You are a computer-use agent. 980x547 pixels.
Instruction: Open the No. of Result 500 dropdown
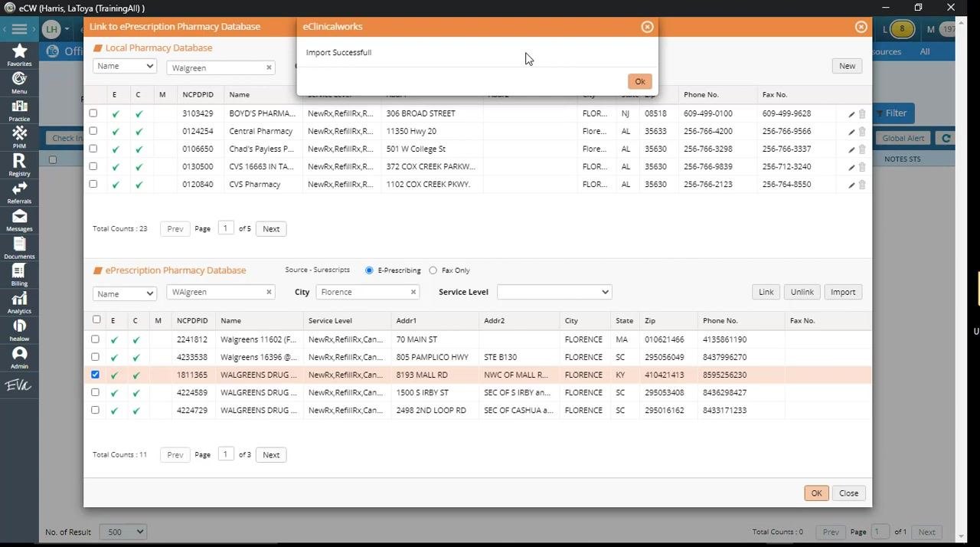coord(125,532)
